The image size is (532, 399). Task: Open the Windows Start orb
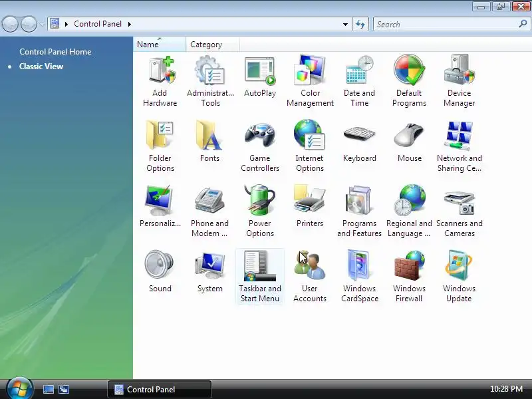pos(20,388)
